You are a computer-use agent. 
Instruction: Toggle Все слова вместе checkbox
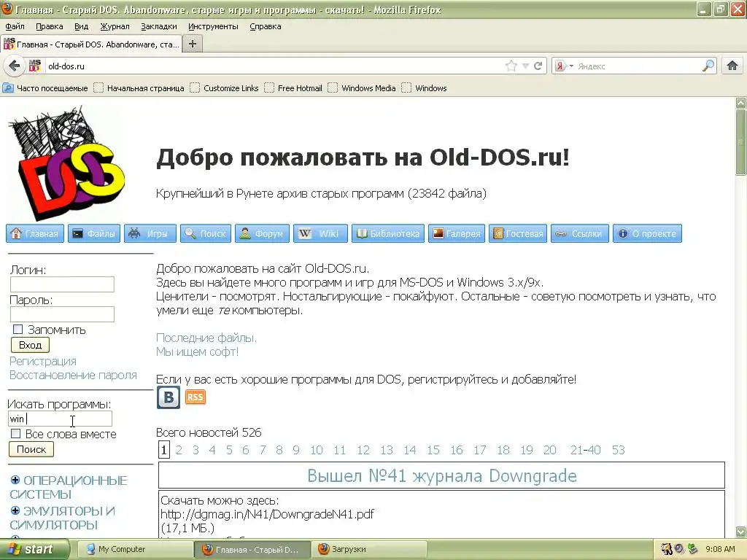click(x=16, y=433)
